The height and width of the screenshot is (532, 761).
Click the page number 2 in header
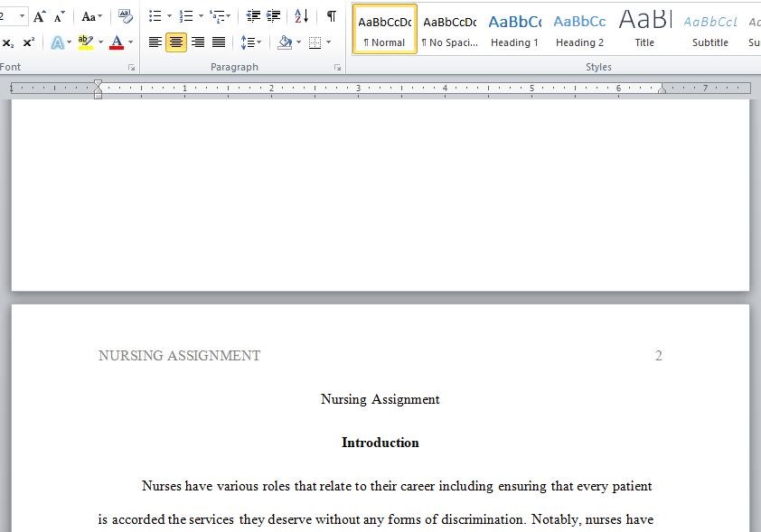tap(659, 356)
